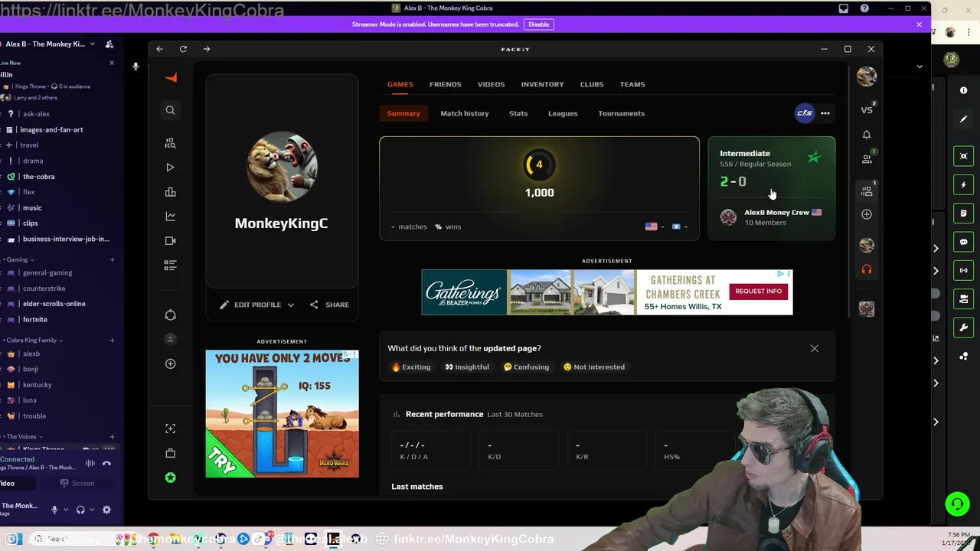Toggle Discord headphones deafen
980x551 pixels.
(80, 510)
